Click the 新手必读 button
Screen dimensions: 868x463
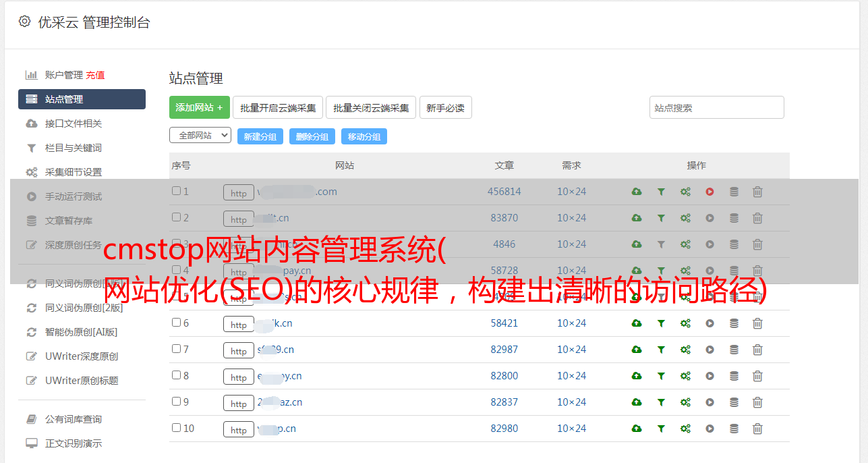[445, 107]
